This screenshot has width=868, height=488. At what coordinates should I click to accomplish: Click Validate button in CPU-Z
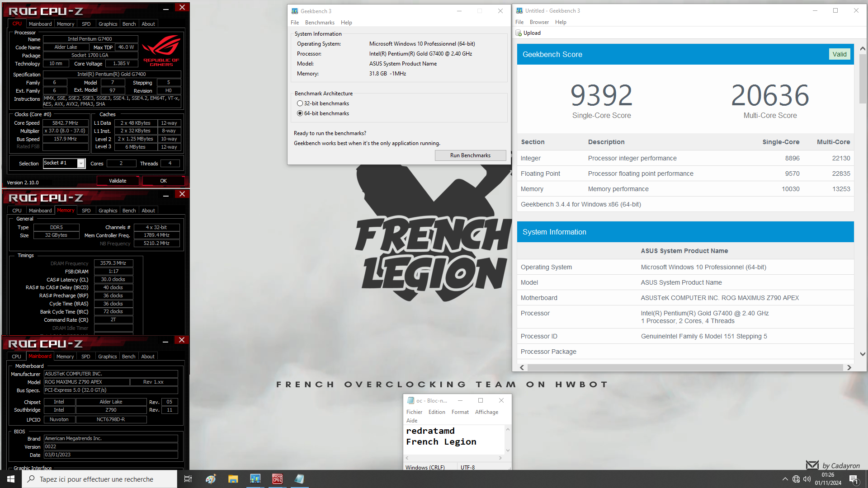pyautogui.click(x=118, y=181)
